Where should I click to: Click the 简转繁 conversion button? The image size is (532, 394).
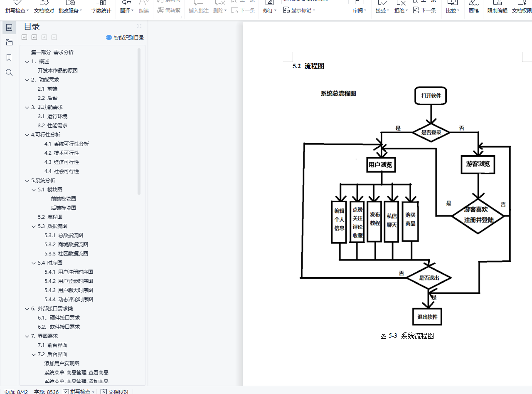coord(169,10)
